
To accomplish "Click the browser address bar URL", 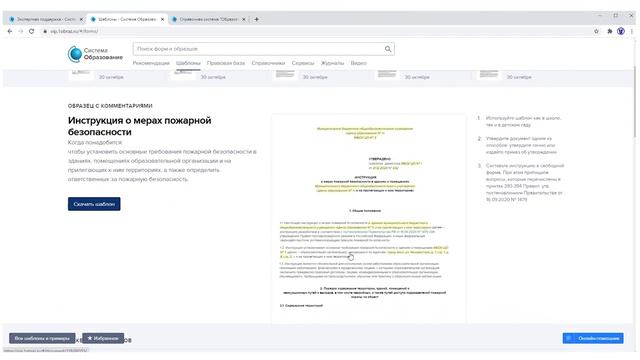I will (74, 31).
